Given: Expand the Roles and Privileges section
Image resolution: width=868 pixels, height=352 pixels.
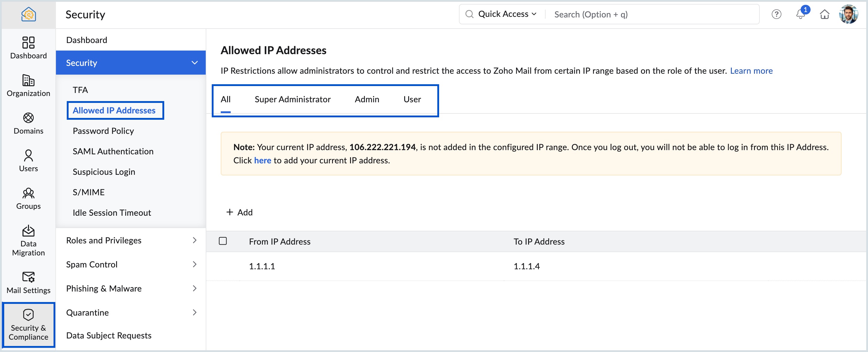Looking at the screenshot, I should click(194, 240).
